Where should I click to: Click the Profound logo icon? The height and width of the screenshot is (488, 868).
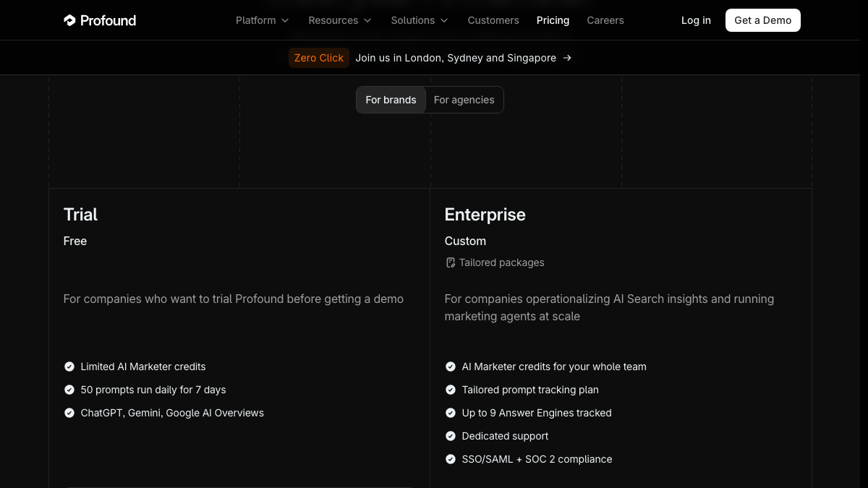(69, 20)
